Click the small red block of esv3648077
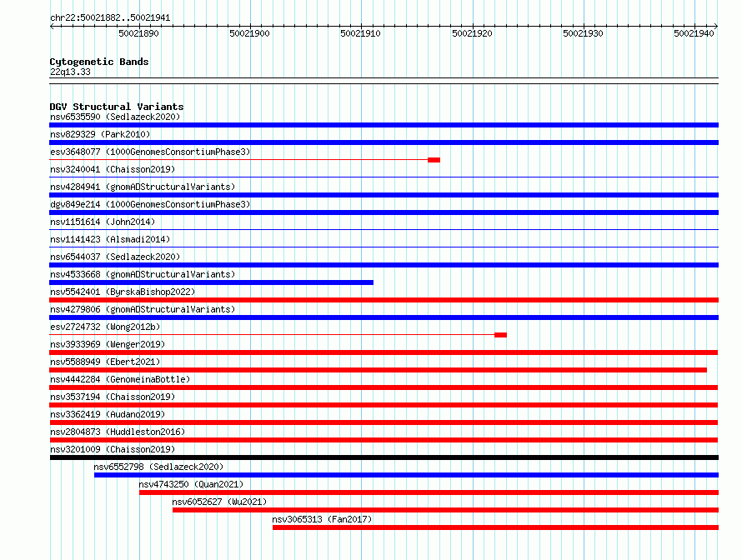This screenshot has height=560, width=742. click(434, 160)
